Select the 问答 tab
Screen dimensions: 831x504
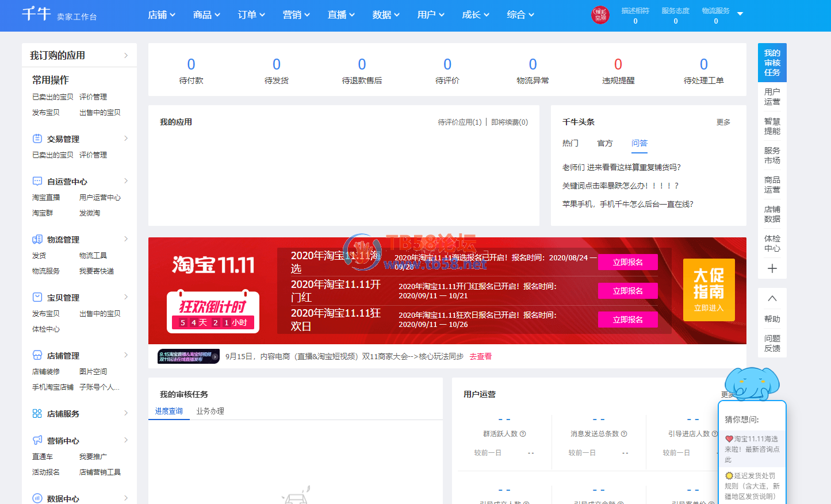click(639, 143)
